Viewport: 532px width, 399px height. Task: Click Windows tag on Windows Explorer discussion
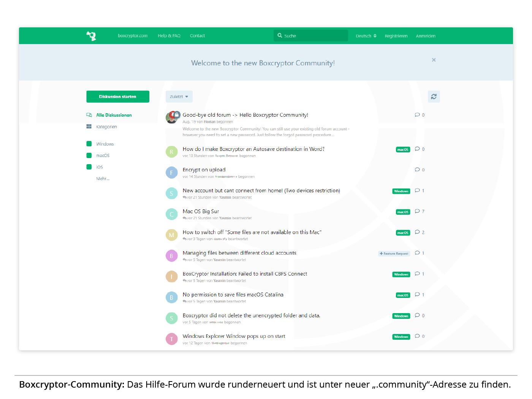click(x=401, y=337)
